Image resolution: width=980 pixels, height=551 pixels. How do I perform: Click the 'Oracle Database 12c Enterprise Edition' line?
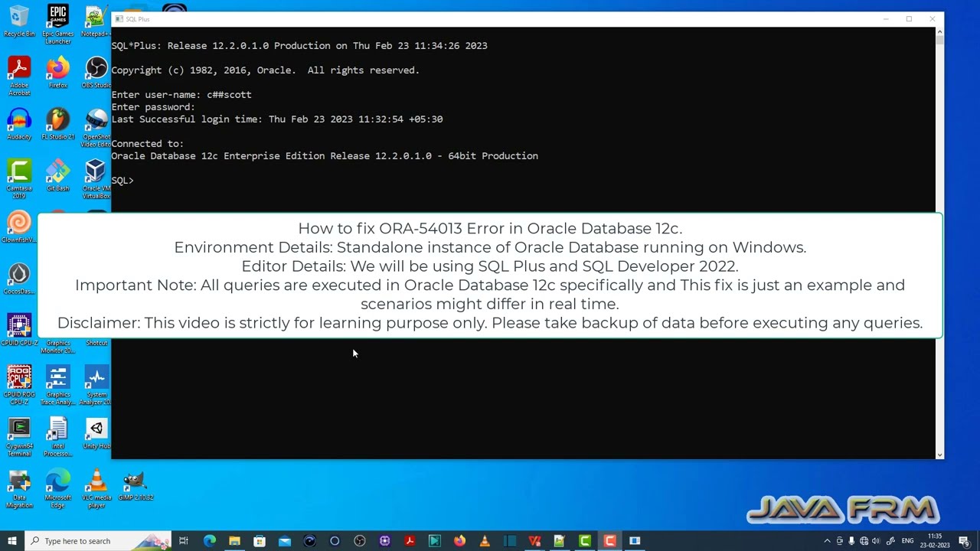[325, 156]
